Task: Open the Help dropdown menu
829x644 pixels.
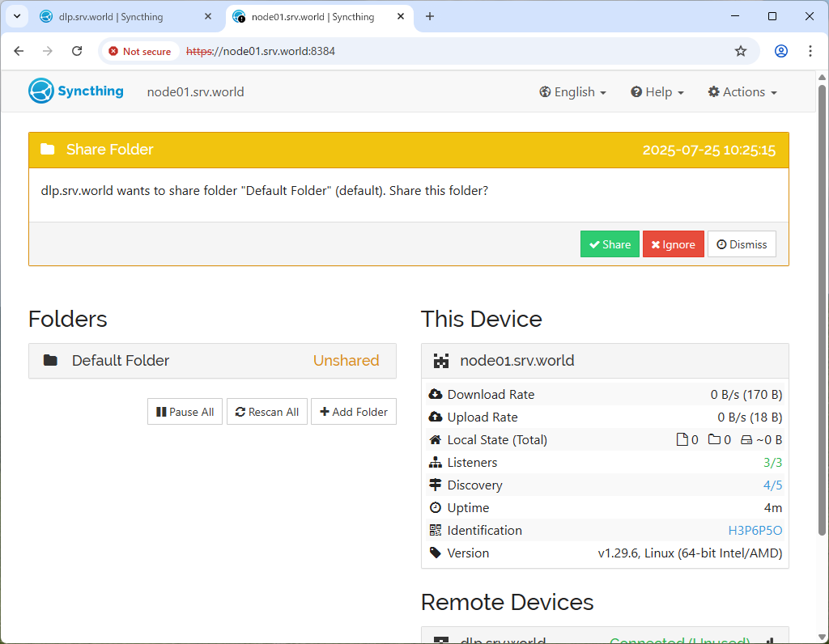Action: (657, 92)
